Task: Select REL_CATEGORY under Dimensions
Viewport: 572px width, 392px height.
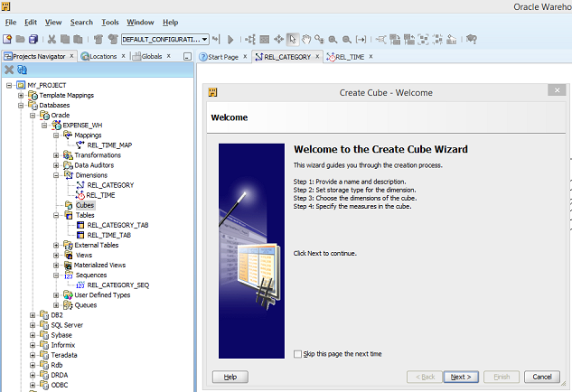Action: click(x=110, y=185)
